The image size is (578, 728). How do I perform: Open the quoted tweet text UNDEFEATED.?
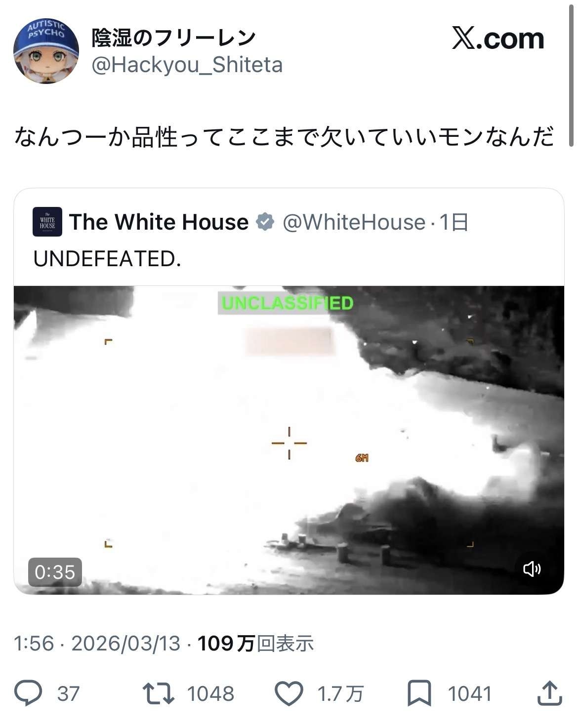(x=107, y=259)
